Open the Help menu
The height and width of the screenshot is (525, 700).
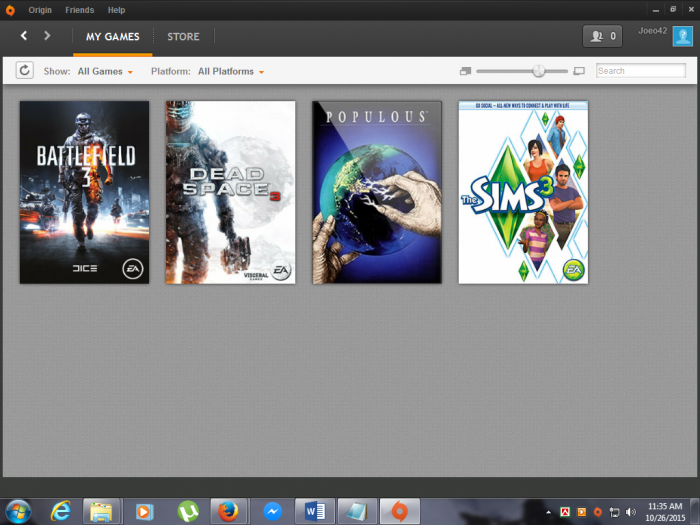click(x=116, y=10)
